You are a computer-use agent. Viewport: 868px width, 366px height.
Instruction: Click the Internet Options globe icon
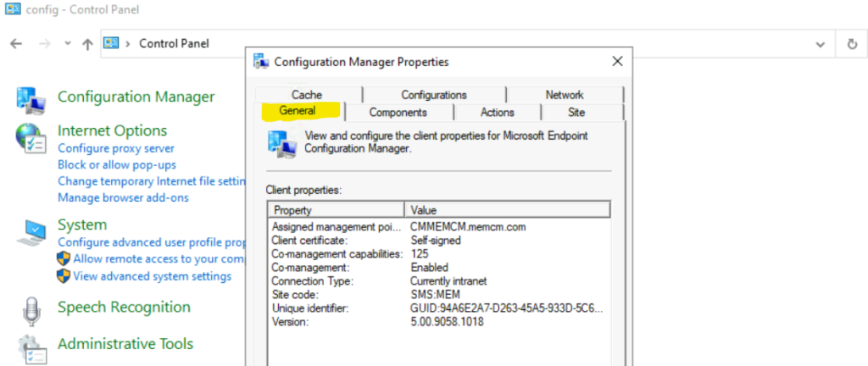click(31, 137)
